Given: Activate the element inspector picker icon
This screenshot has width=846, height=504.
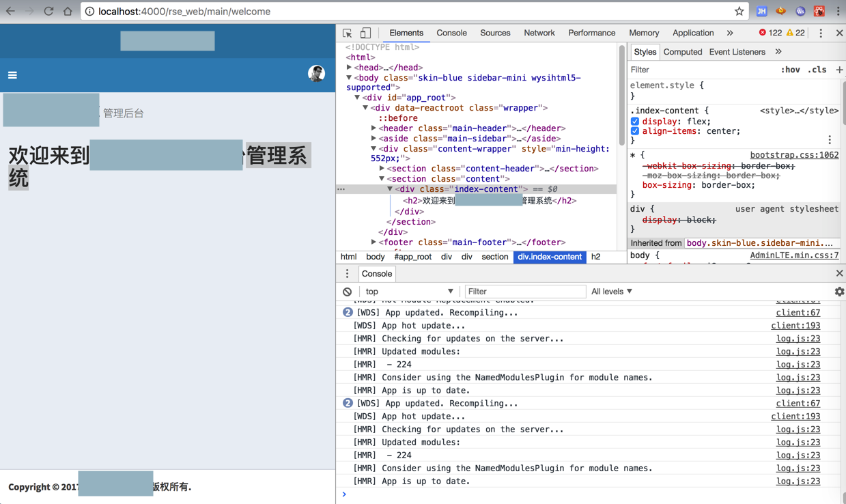Looking at the screenshot, I should [x=348, y=33].
